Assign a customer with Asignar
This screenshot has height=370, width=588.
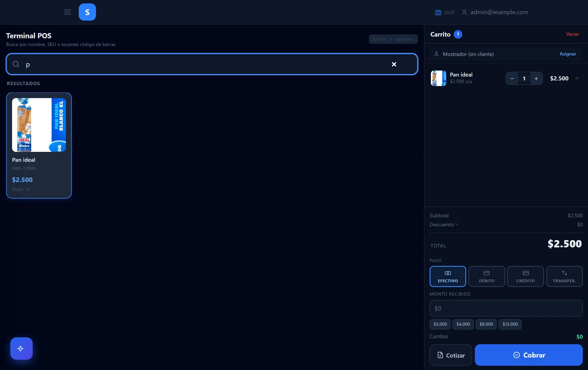pos(568,54)
